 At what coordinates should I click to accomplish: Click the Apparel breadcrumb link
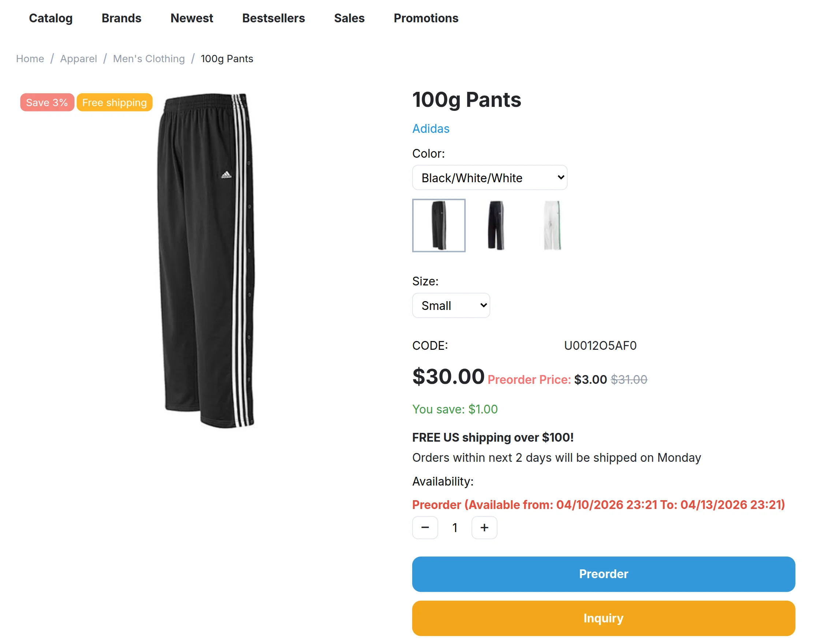click(78, 59)
